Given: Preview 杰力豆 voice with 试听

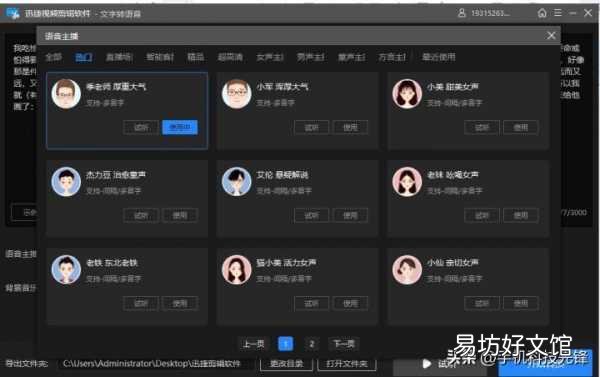Looking at the screenshot, I should [141, 215].
